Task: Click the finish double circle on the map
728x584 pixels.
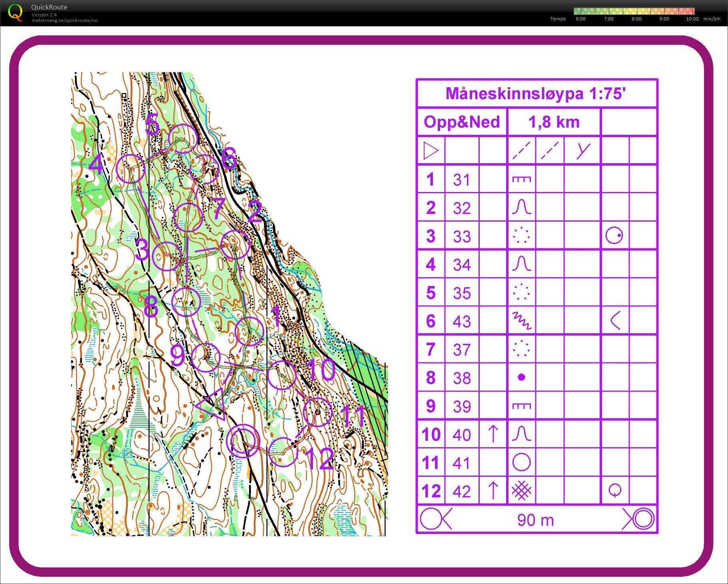Action: [243, 441]
